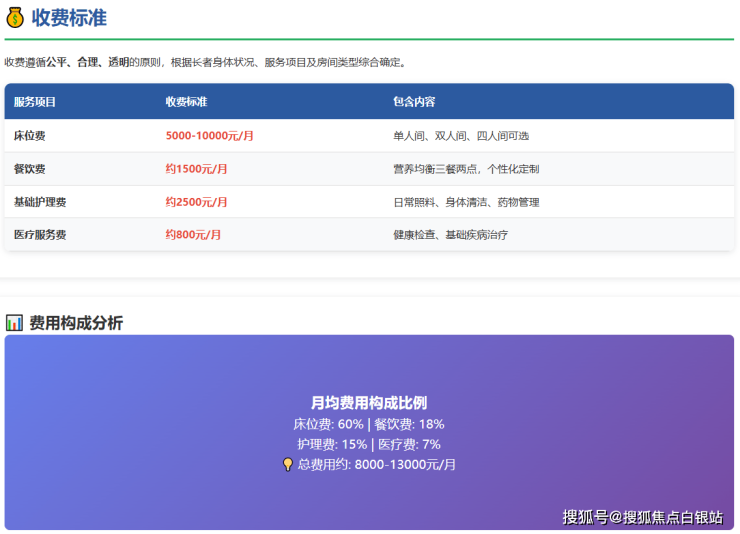This screenshot has height=534, width=740.
Task: Click the lightbulb icon before 总费用约
Action: click(x=288, y=464)
